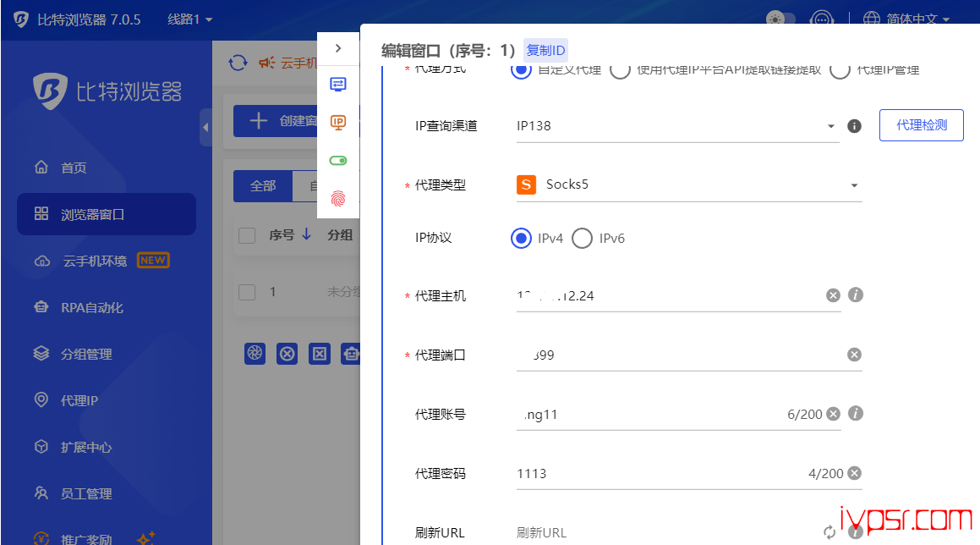Screen dimensions: 980x545
Task: Select the 自定义代理 radio option
Action: point(521,69)
